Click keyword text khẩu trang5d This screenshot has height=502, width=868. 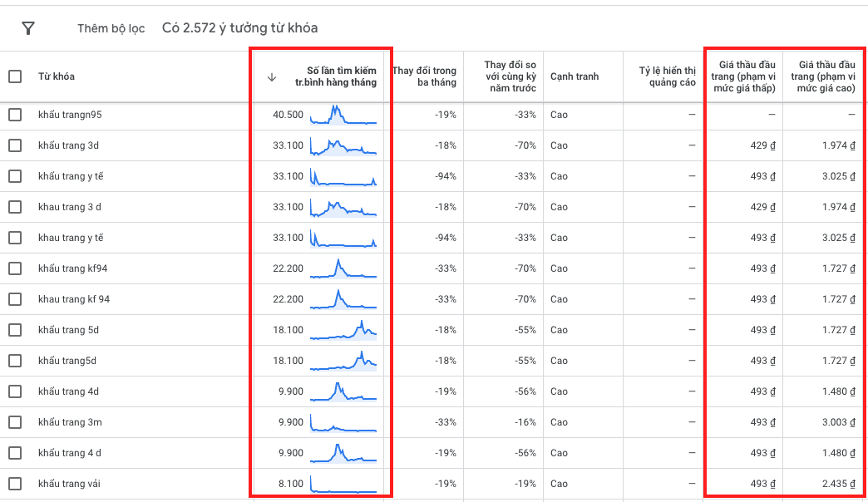pyautogui.click(x=67, y=361)
